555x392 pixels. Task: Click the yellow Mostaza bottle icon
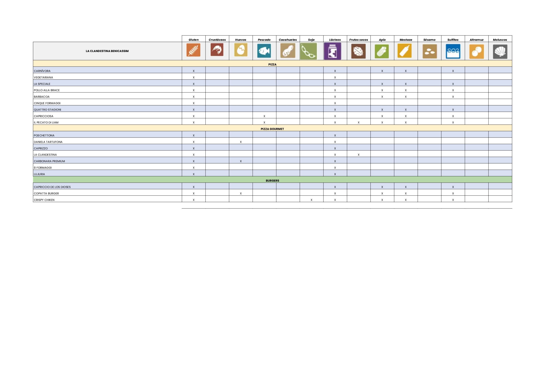tap(404, 51)
